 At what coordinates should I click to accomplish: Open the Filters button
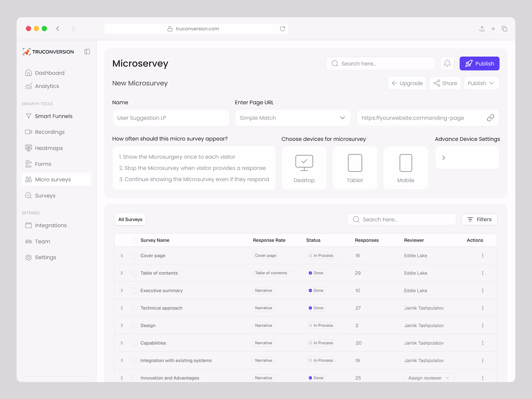coord(480,220)
